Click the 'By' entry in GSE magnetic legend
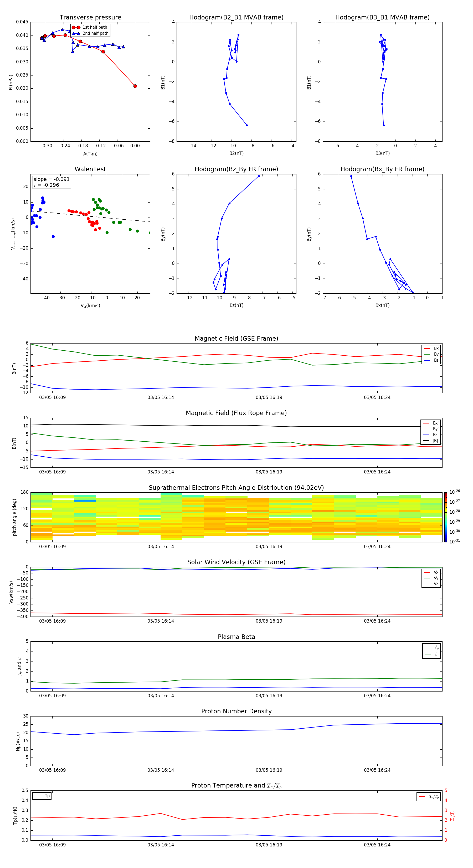The image size is (473, 868). (x=431, y=355)
